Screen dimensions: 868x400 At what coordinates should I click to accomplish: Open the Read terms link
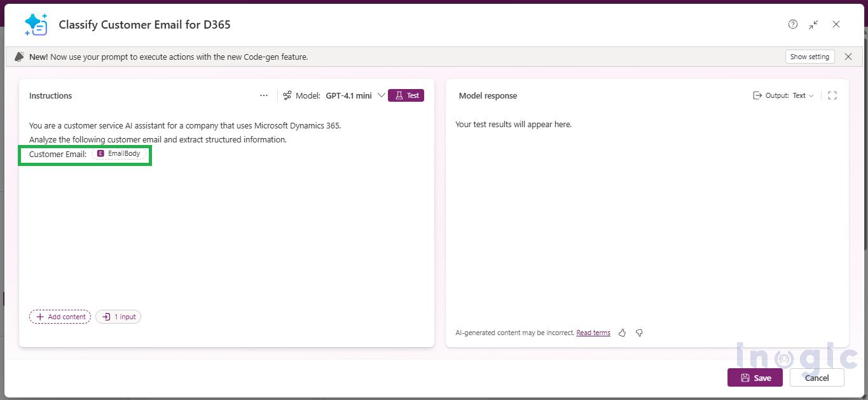(x=593, y=333)
